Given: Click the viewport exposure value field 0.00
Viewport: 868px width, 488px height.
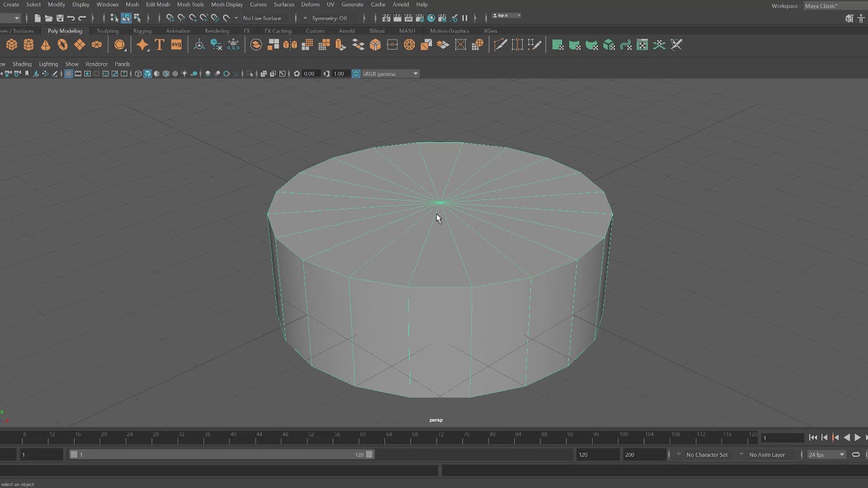Looking at the screenshot, I should click(x=310, y=74).
